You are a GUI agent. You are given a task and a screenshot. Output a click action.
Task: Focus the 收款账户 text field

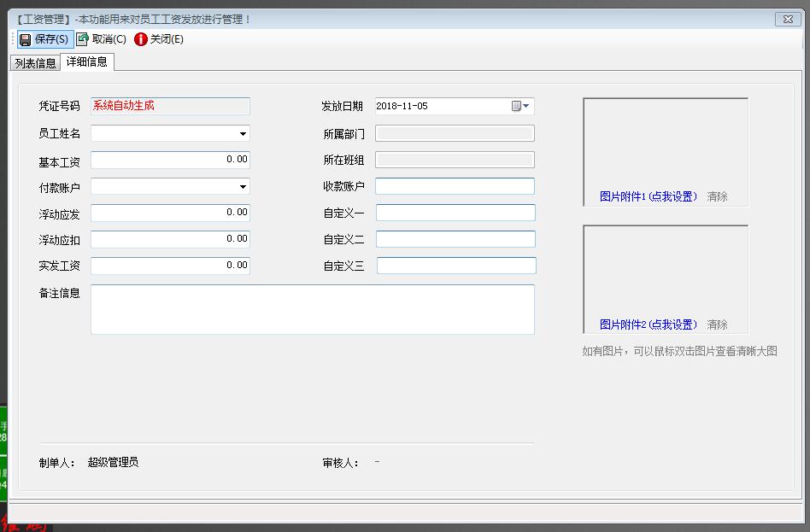[x=455, y=186]
